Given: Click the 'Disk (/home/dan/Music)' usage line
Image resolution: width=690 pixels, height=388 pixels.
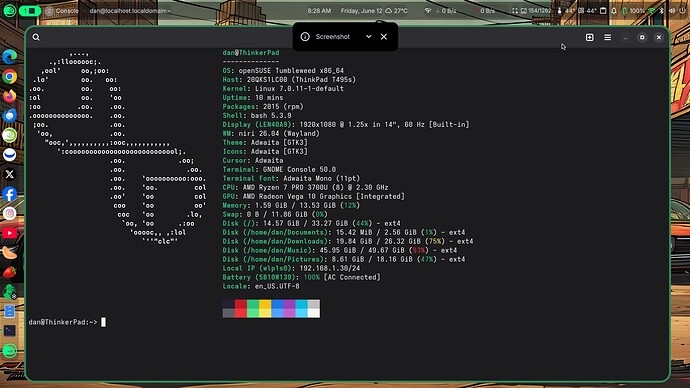Looking at the screenshot, I should [x=340, y=250].
